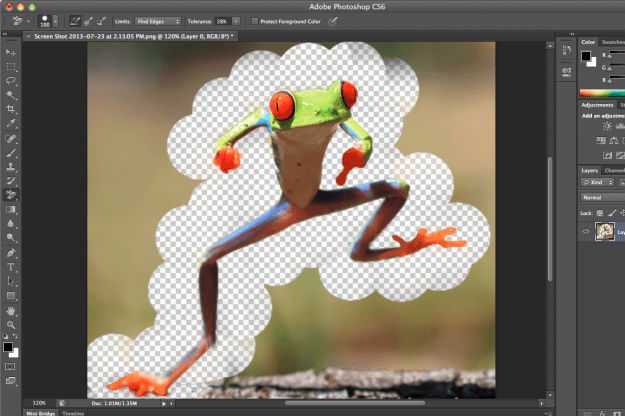Select the Crop tool
625x416 pixels.
tap(11, 108)
